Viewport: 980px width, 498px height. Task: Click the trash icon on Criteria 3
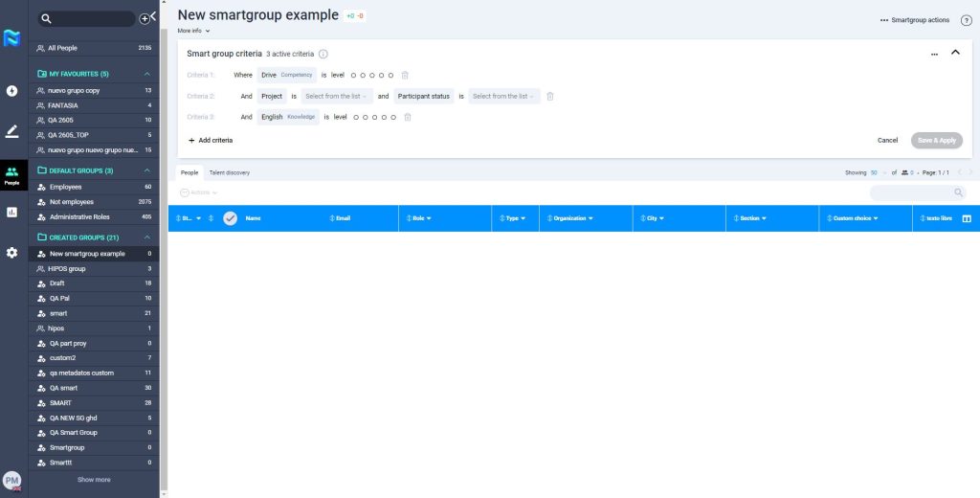coord(408,117)
